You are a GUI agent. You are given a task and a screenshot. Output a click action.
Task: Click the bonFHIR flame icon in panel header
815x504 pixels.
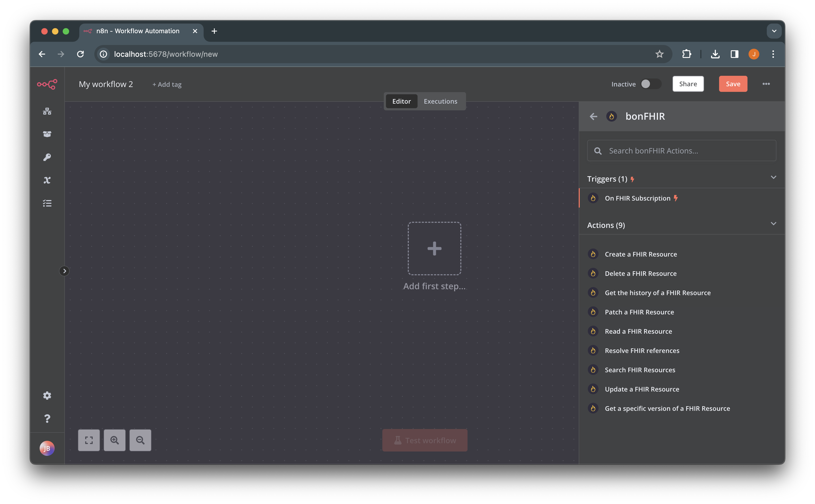pyautogui.click(x=612, y=116)
